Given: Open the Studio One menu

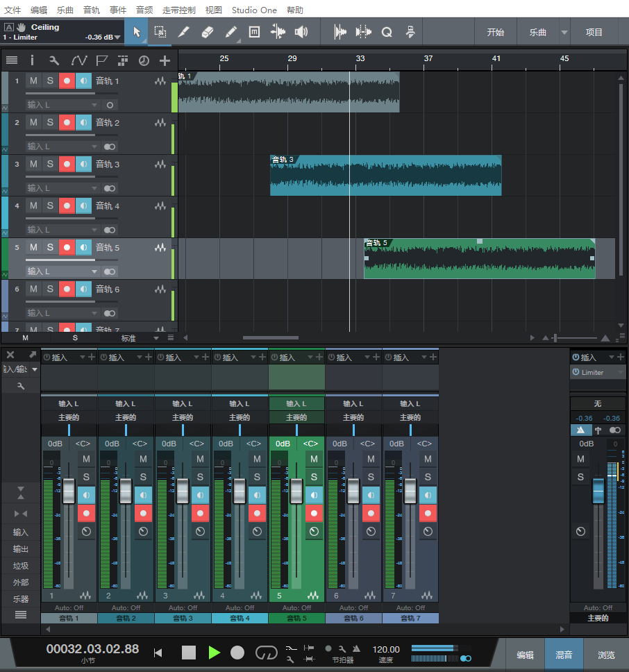Looking at the screenshot, I should [254, 10].
